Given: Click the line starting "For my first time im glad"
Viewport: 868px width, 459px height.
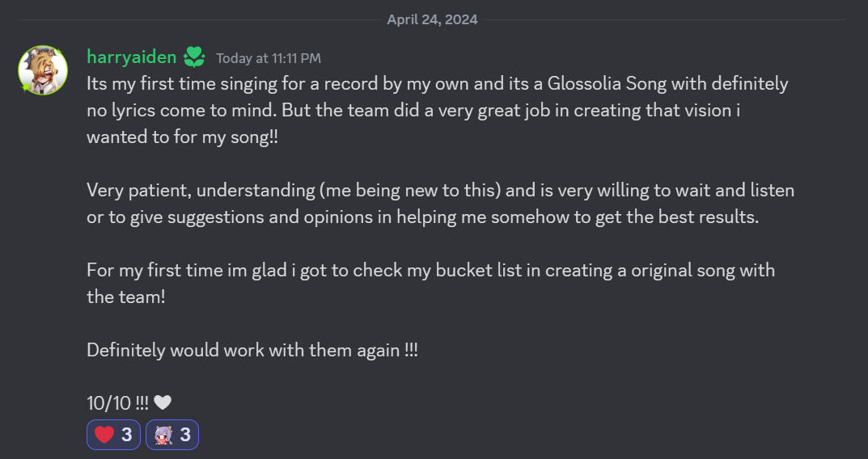Looking at the screenshot, I should [x=430, y=270].
